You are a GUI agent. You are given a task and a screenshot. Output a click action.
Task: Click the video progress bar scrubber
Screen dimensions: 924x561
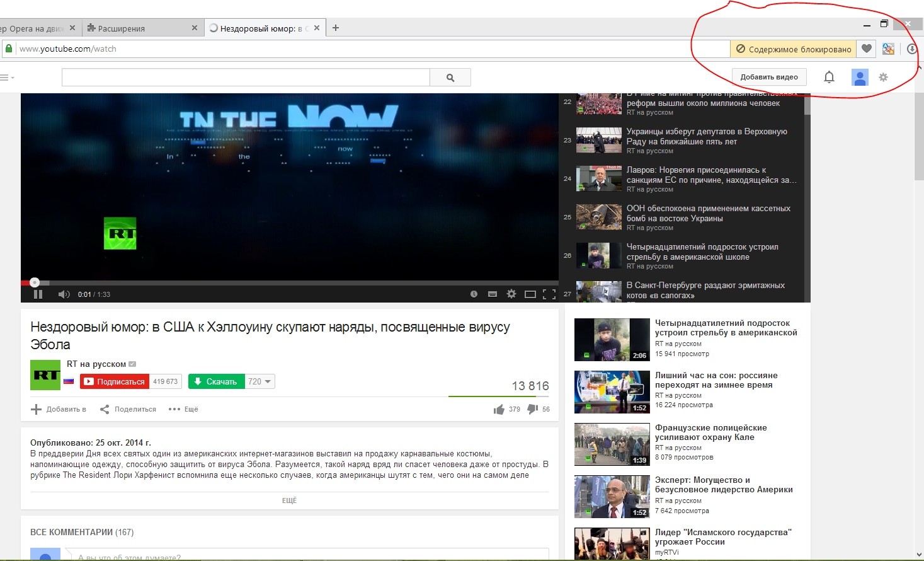pos(35,282)
